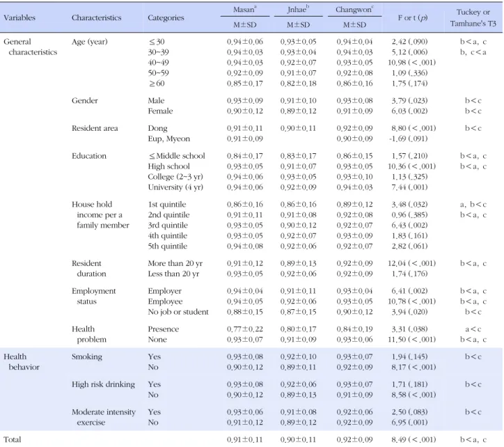This screenshot has height=447, width=504.
Task: Click the Employer category
Action: click(x=164, y=291)
